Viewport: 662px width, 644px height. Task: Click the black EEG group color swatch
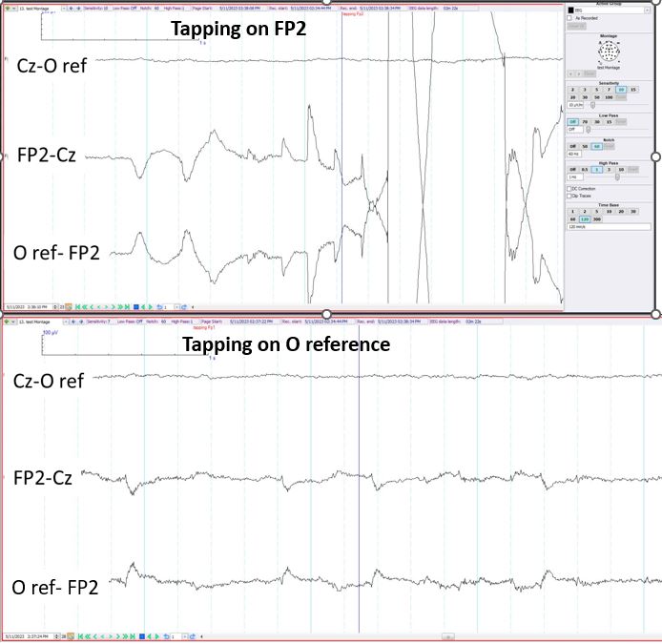[571, 9]
